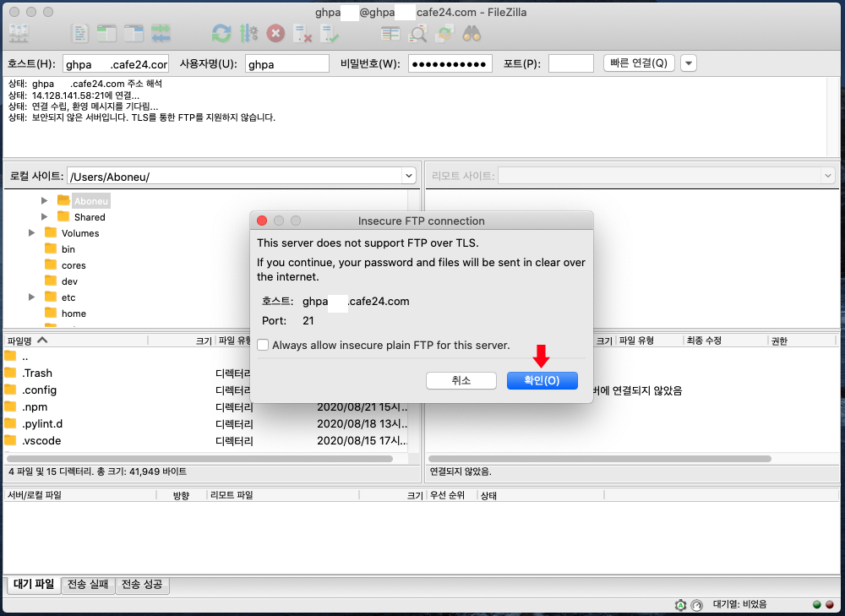Reconnect to last server toolbar icon

tap(330, 34)
